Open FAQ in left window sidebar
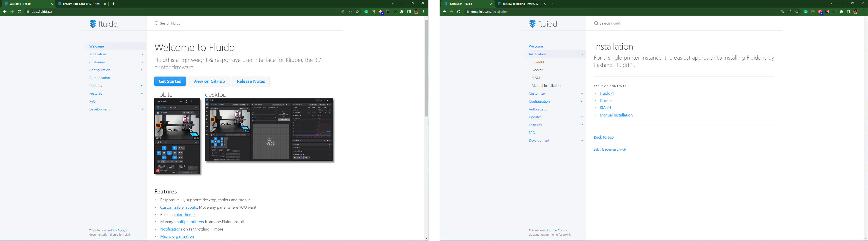Viewport: 868px width, 241px height. (92, 102)
